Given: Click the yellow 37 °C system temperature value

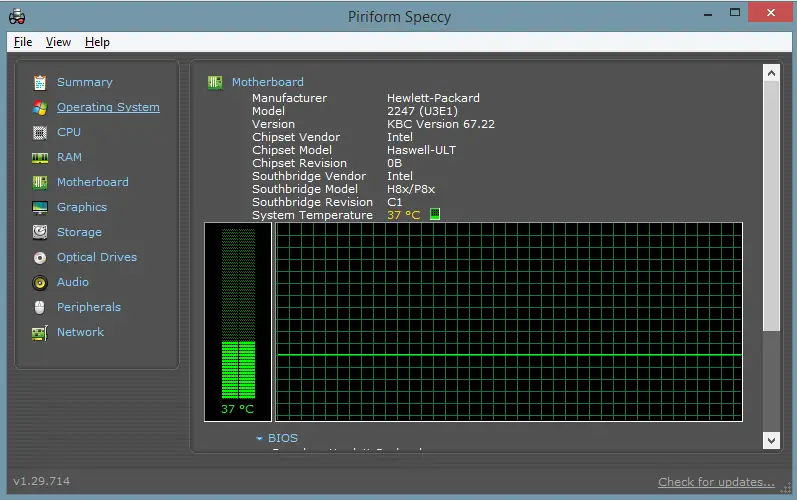Looking at the screenshot, I should (x=404, y=215).
